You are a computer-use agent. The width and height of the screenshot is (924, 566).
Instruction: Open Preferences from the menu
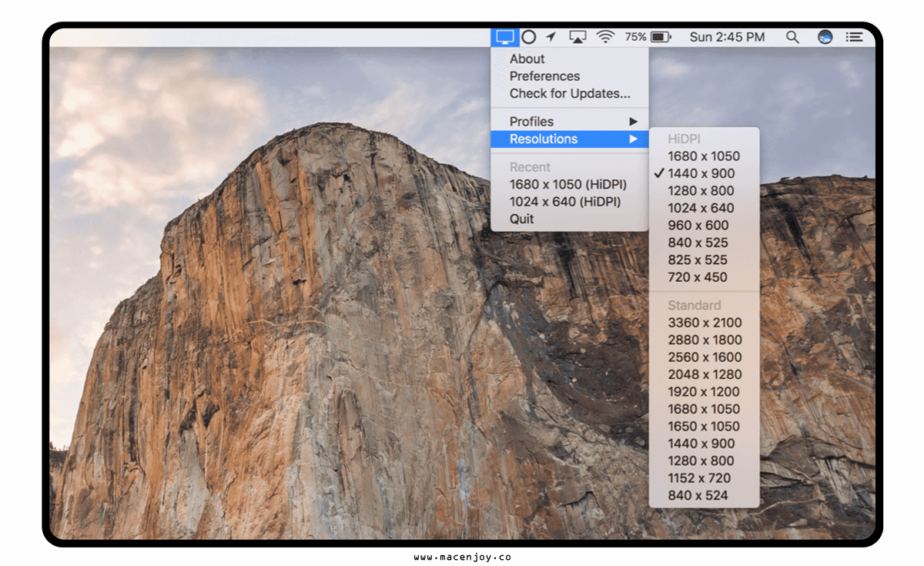pos(570,75)
